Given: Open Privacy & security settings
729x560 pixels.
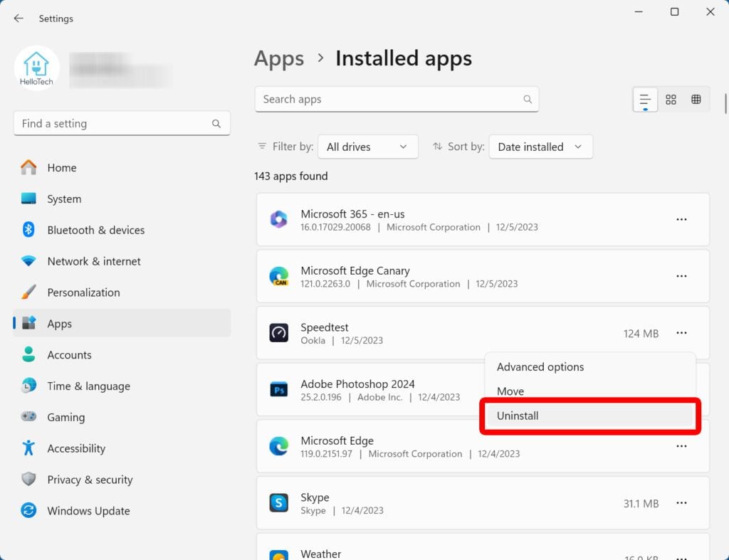Looking at the screenshot, I should (90, 480).
